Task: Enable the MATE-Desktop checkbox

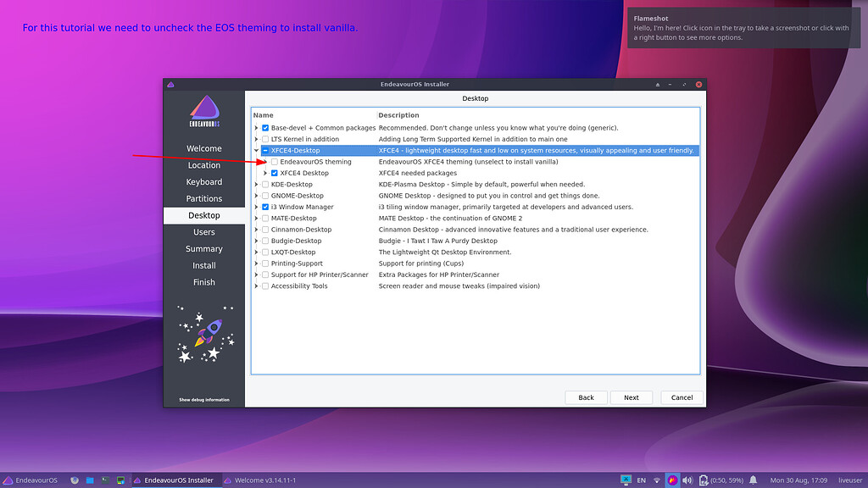Action: [265, 219]
